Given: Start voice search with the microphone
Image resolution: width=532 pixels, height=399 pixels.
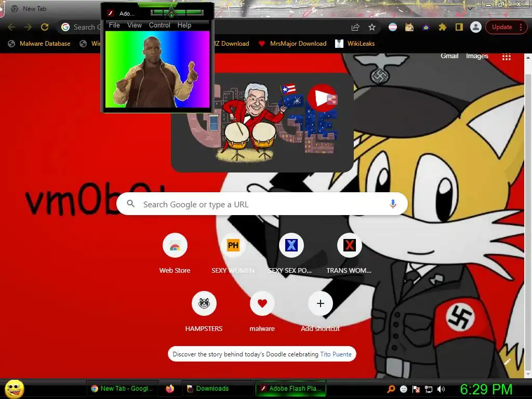Looking at the screenshot, I should click(x=393, y=204).
